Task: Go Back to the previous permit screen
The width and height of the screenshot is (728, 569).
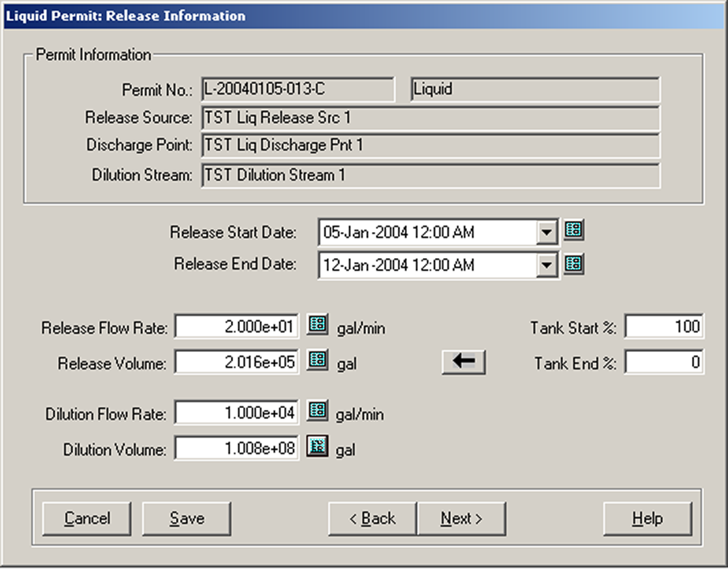Action: click(372, 518)
